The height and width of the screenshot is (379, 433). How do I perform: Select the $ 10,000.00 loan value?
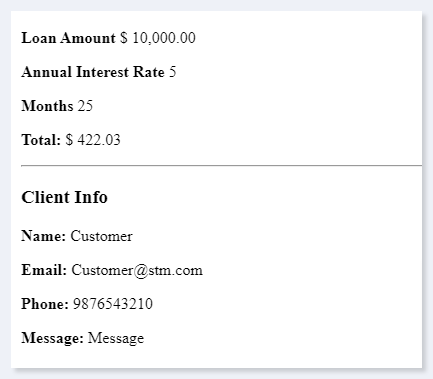coord(158,38)
